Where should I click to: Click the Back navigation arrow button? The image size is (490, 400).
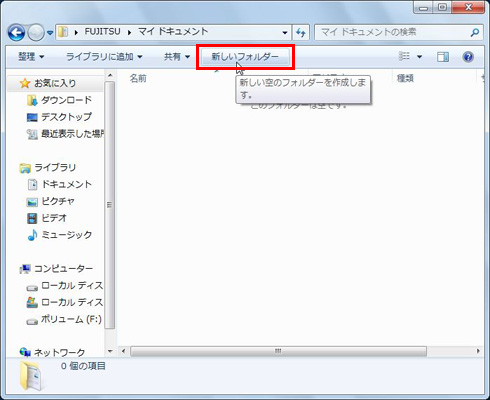16,33
